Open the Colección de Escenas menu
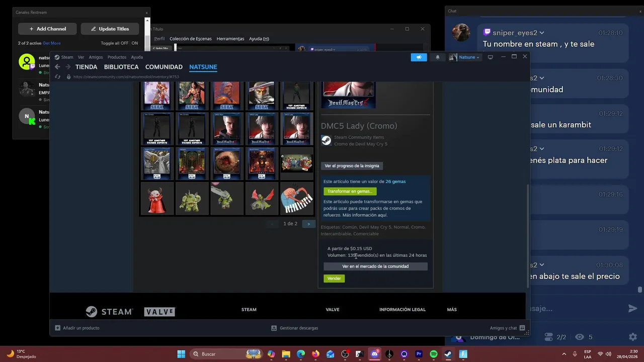Screen dimensions: 644x362 click(190, 39)
